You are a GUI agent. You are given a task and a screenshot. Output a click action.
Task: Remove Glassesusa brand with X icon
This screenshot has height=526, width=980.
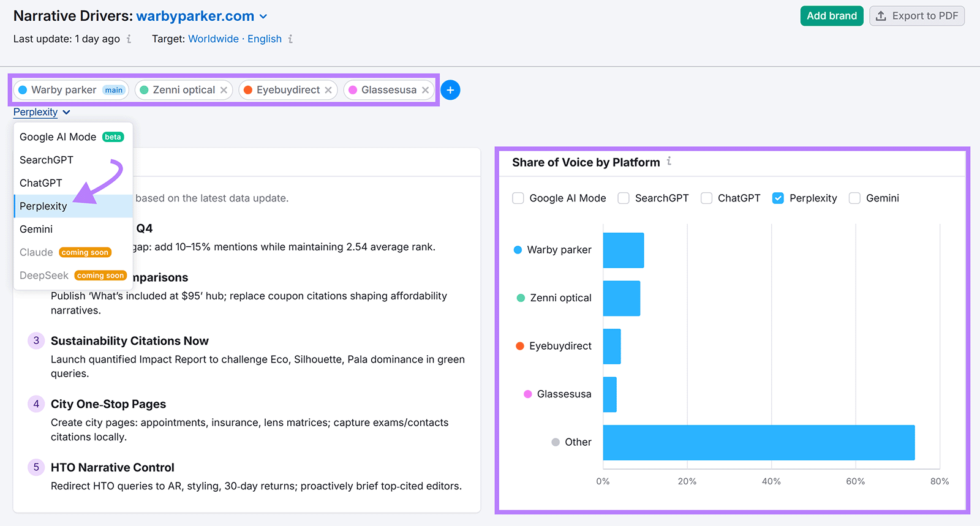(x=426, y=90)
